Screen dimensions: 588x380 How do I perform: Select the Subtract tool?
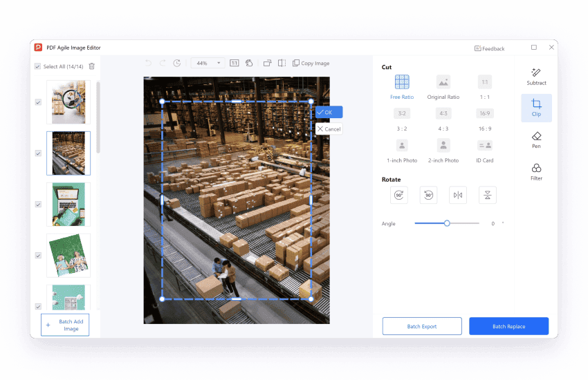coord(536,76)
